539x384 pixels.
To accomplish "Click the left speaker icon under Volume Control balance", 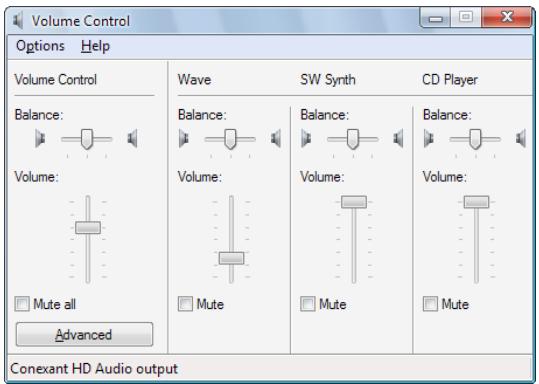I will tap(40, 139).
